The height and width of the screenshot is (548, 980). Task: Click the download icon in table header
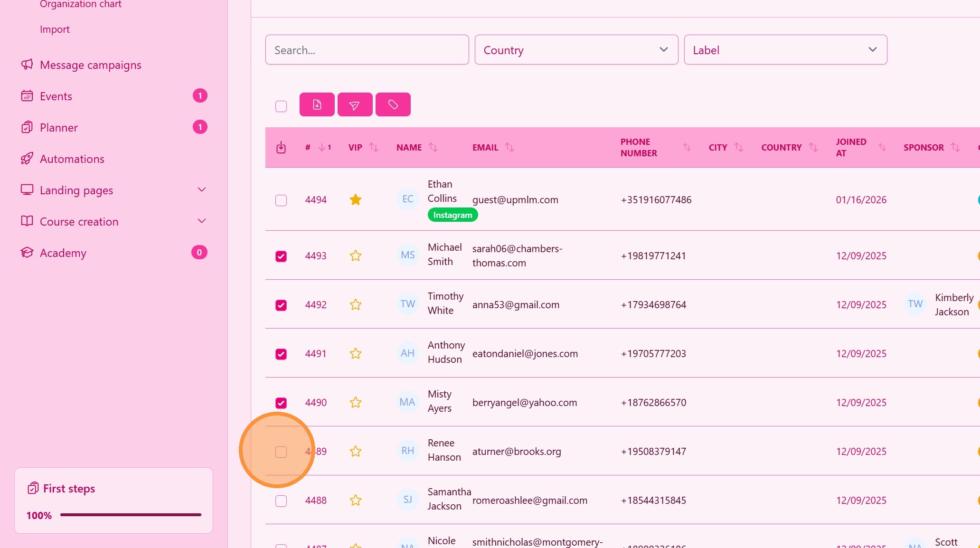point(281,148)
